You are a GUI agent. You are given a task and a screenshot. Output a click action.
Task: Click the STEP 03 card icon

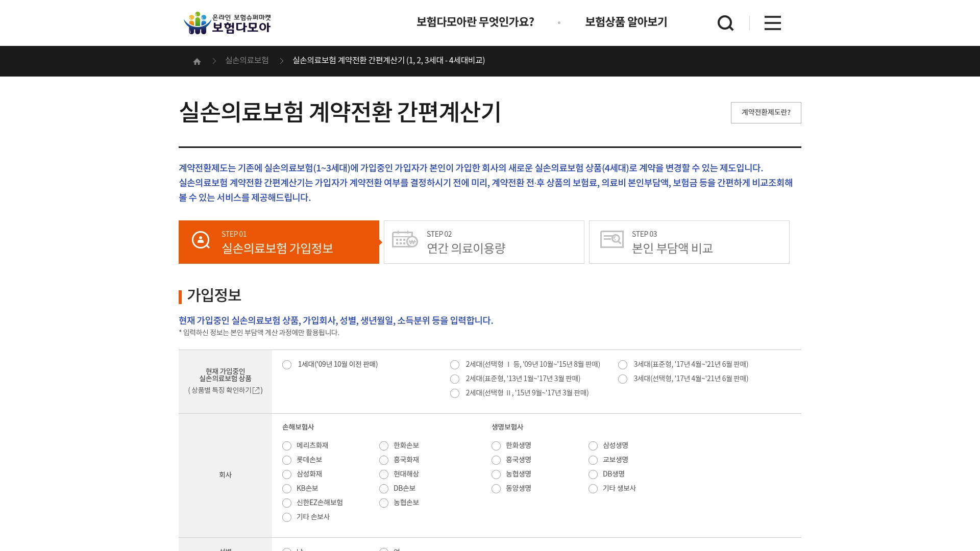pyautogui.click(x=612, y=239)
